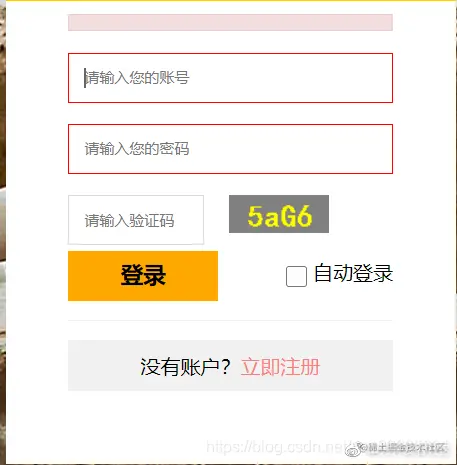This screenshot has height=465, width=457.
Task: Click the Weibo logo icon in watermark
Action: tap(354, 450)
